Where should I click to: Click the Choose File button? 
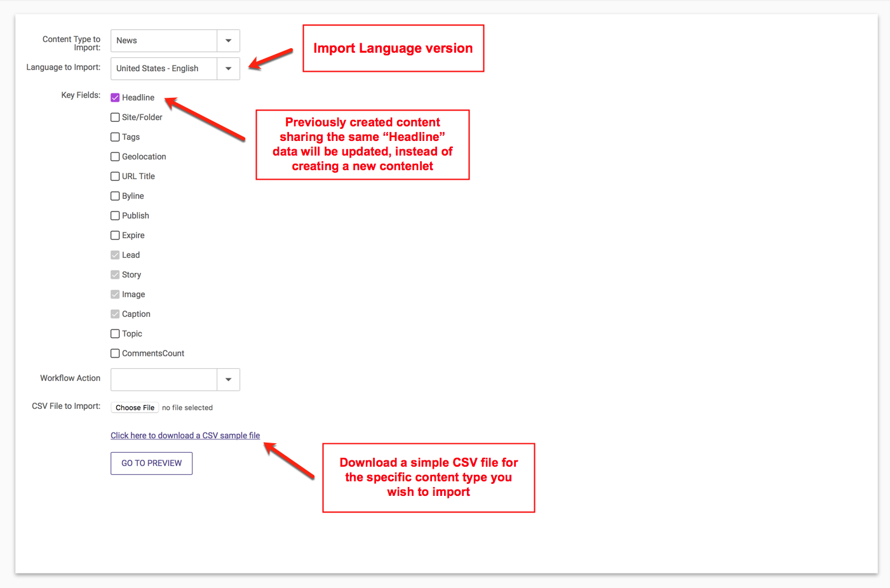pyautogui.click(x=135, y=408)
